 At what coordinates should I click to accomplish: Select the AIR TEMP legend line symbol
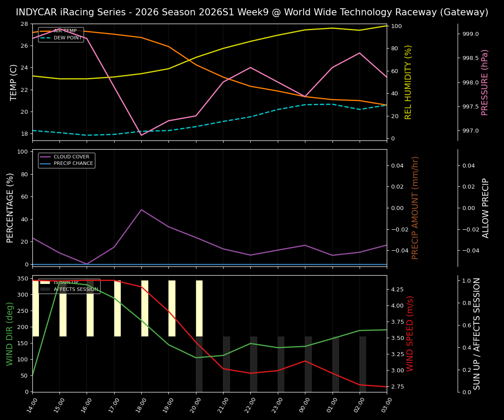45,31
